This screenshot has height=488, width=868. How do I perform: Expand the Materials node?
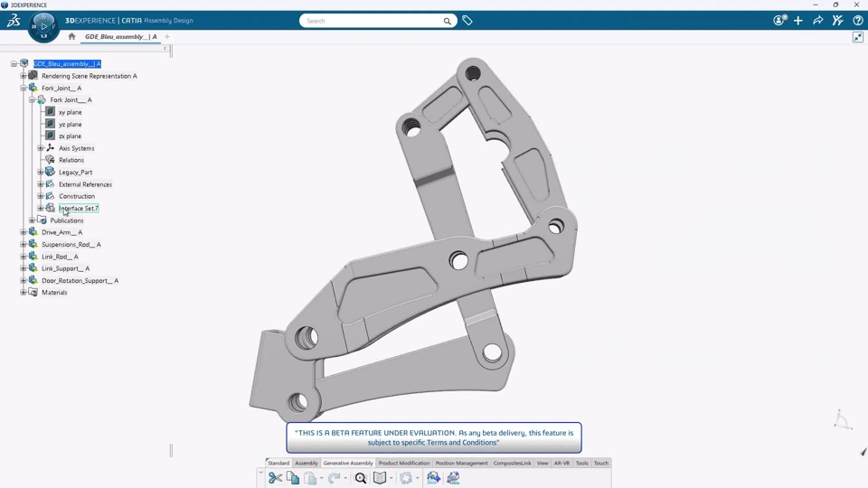click(24, 292)
